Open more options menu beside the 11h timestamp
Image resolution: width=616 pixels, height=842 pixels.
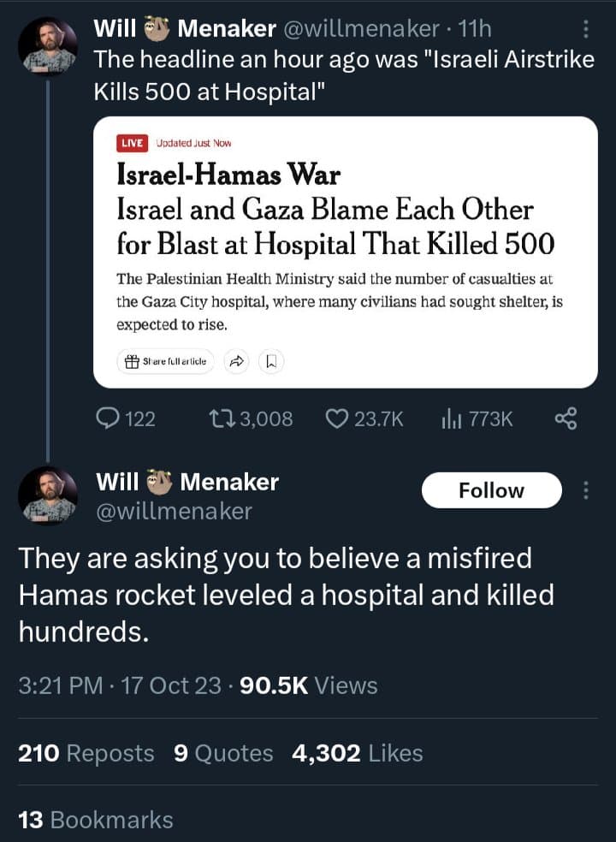click(x=586, y=29)
